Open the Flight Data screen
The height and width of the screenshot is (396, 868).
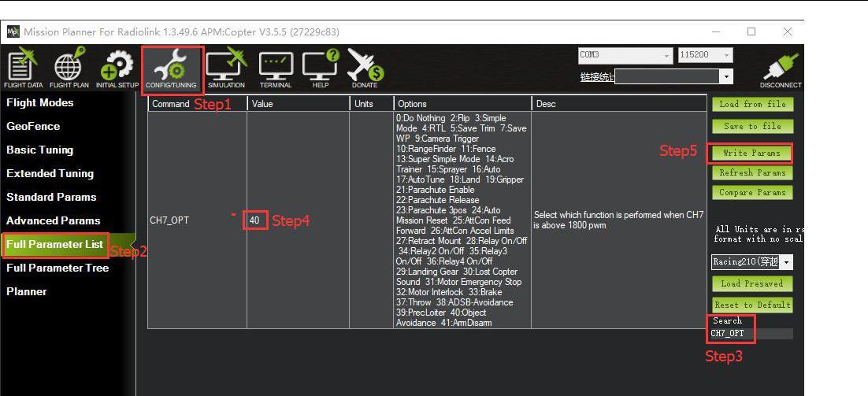pos(23,68)
